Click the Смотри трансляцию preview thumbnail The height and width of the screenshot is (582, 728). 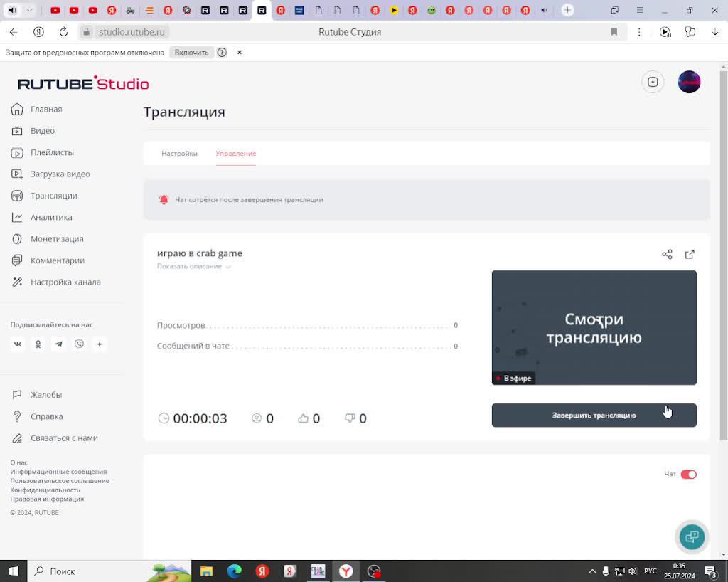pos(594,327)
